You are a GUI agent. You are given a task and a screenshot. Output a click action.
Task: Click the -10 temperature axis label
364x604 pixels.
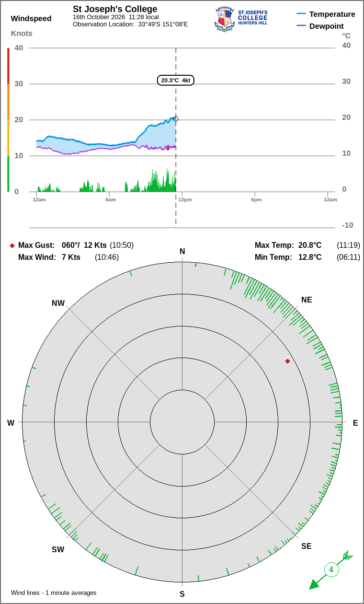click(348, 225)
